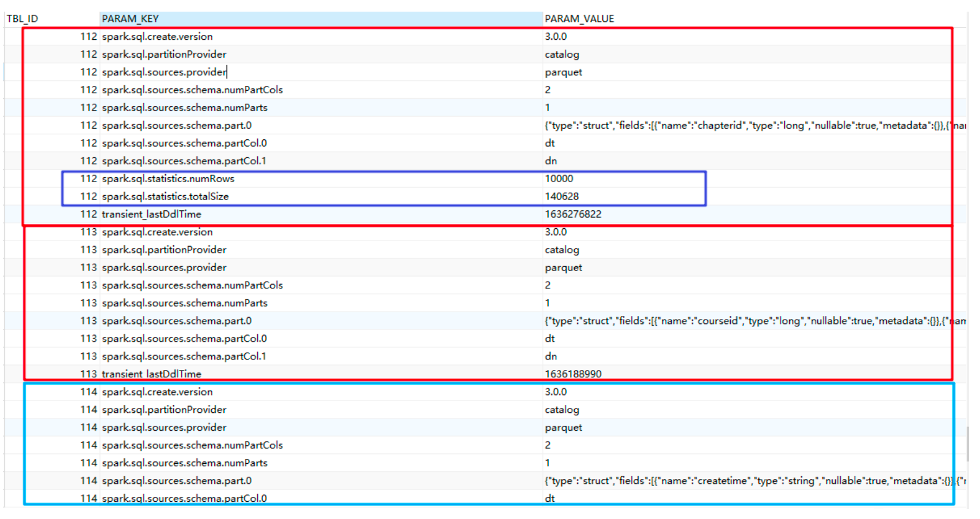Click transient_lastDdlTime key for table 113

[151, 374]
